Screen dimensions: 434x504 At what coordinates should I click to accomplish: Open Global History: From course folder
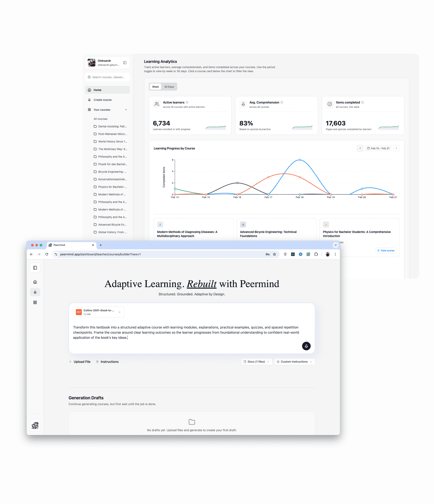tap(110, 232)
